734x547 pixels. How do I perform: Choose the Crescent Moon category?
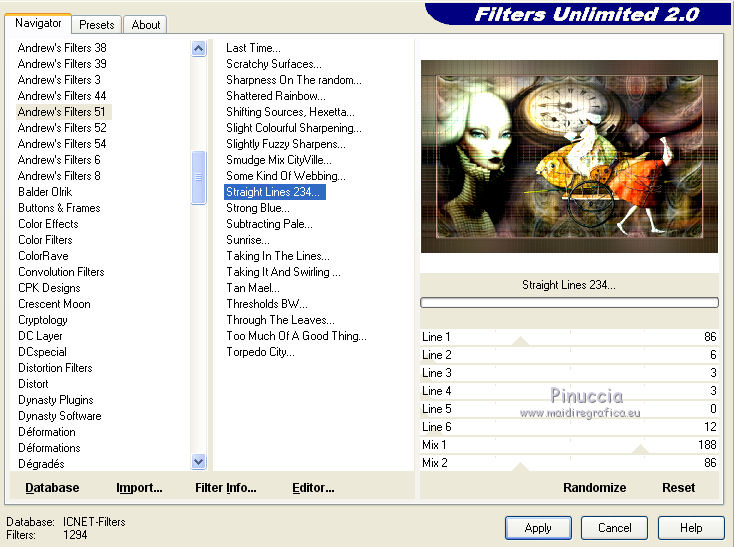coord(54,304)
